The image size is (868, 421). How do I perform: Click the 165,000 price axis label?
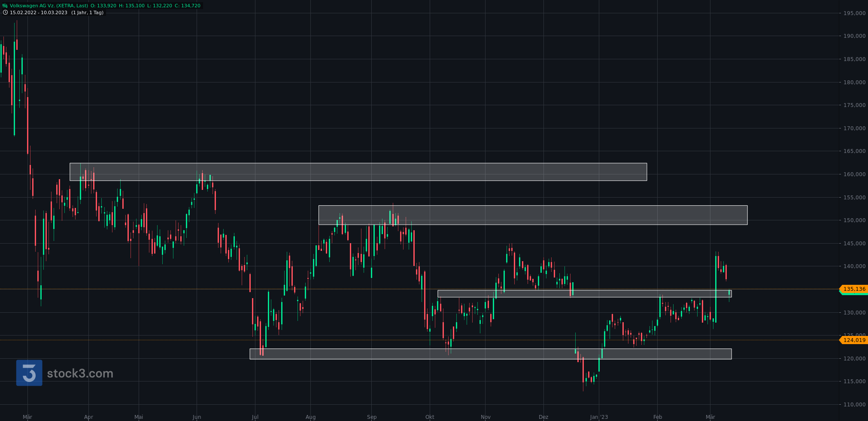pos(854,151)
